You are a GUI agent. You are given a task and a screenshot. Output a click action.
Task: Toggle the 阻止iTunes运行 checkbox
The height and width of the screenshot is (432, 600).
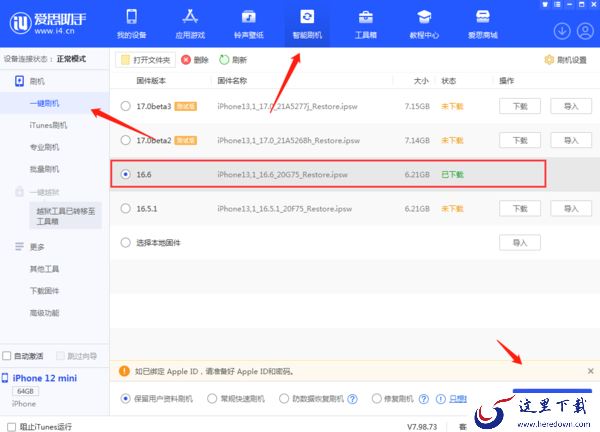[12, 427]
